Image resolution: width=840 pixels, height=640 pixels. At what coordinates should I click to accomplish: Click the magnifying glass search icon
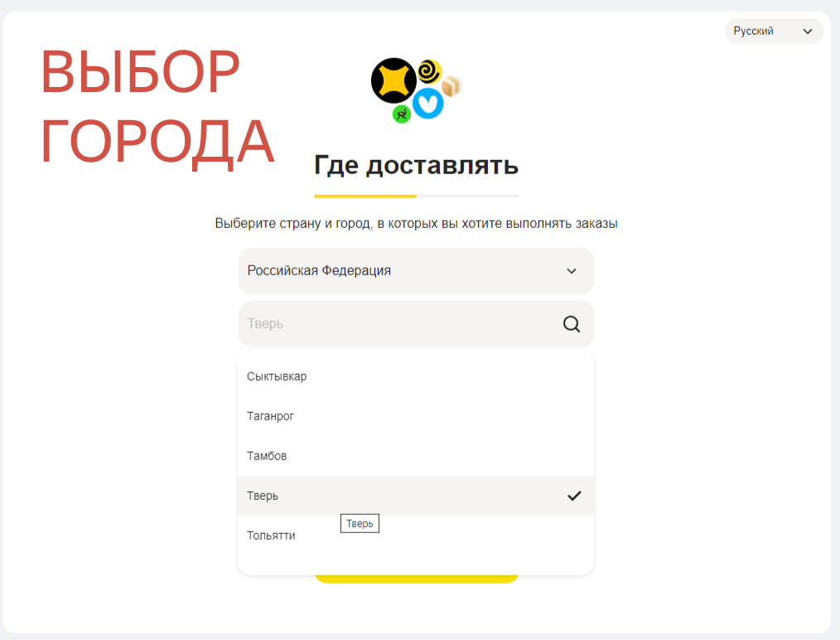pyautogui.click(x=572, y=324)
